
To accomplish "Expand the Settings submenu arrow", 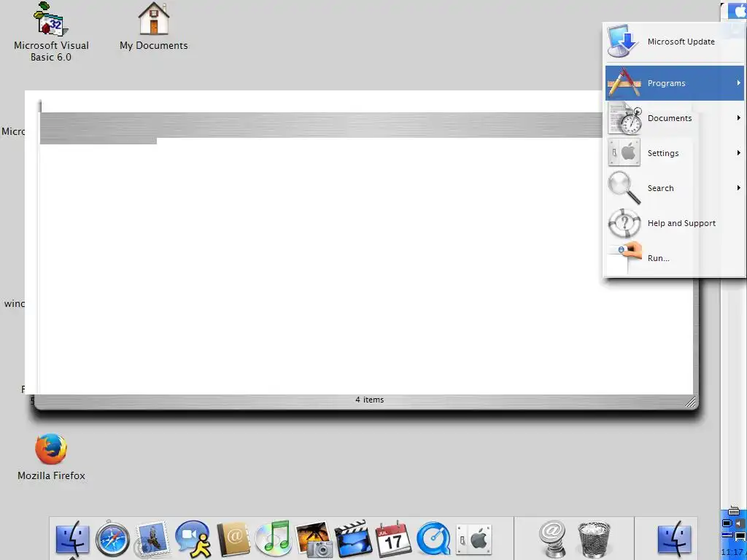I will click(x=738, y=153).
